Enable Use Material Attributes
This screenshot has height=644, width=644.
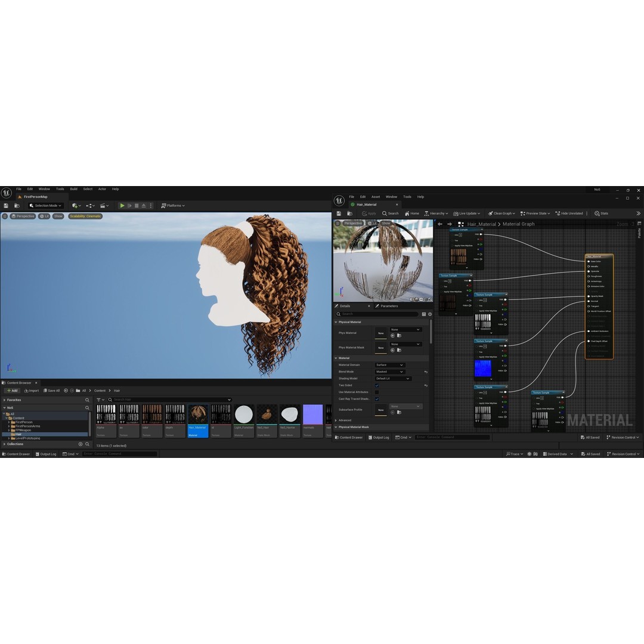click(x=377, y=392)
